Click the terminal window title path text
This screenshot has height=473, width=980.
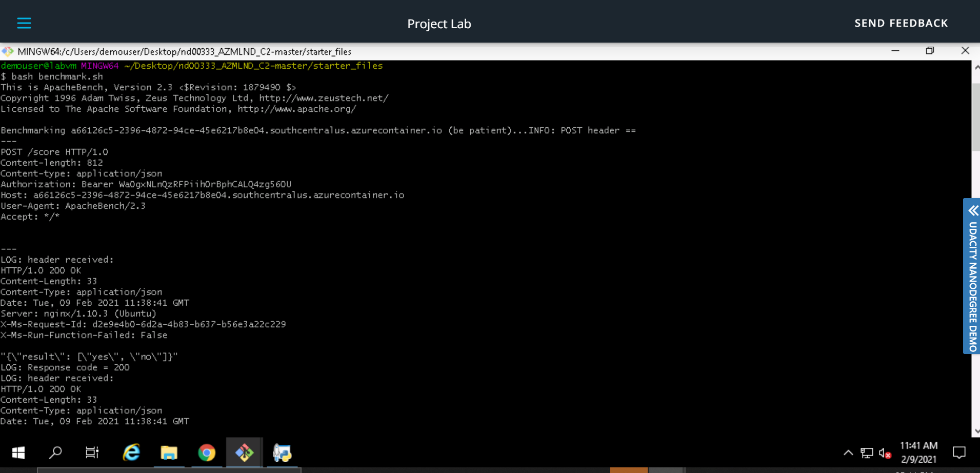pos(185,51)
